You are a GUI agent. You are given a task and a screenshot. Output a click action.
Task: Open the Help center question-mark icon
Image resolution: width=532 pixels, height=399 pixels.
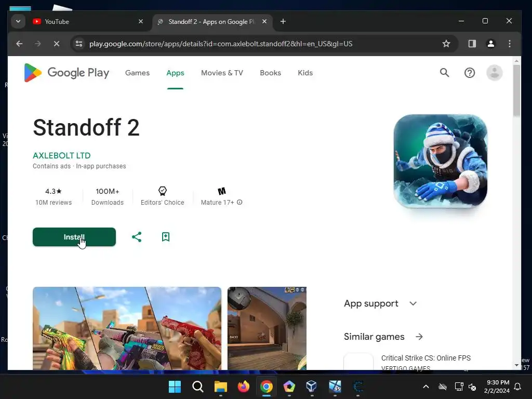click(470, 73)
